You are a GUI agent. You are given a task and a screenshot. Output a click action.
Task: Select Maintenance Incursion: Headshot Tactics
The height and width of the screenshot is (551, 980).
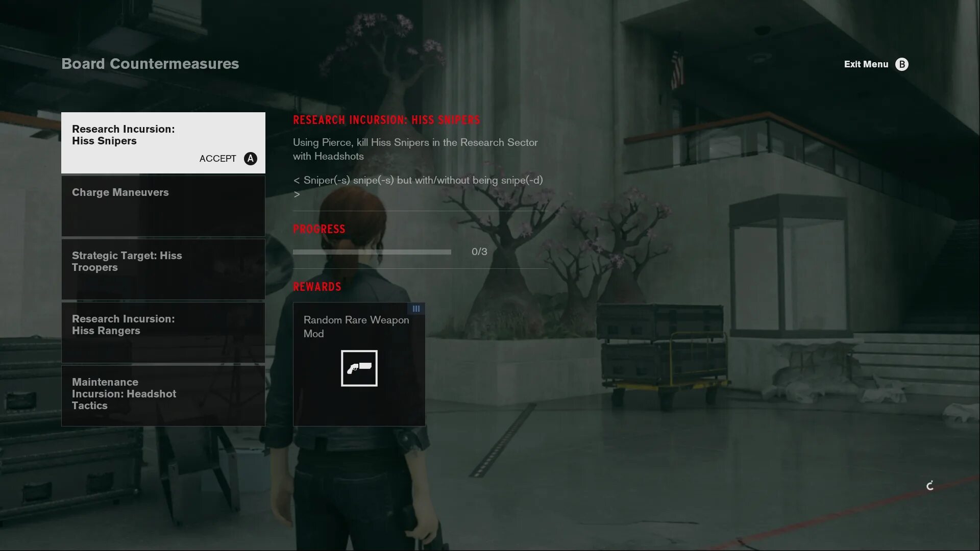point(162,394)
